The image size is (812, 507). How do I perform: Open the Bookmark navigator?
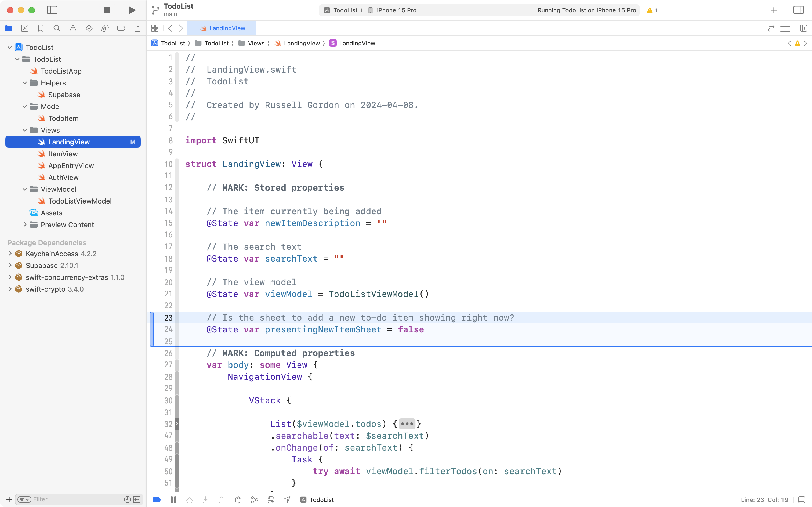click(41, 28)
